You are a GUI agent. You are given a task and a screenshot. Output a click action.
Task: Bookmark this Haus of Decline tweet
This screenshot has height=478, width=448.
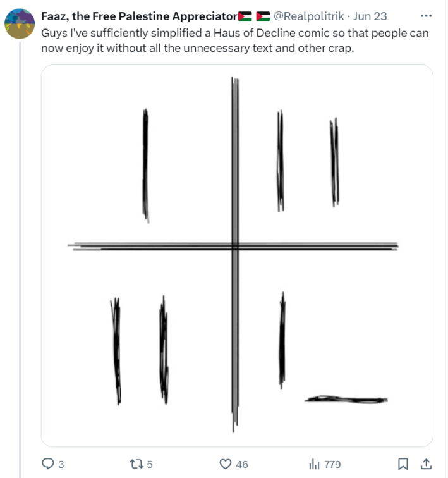point(403,464)
